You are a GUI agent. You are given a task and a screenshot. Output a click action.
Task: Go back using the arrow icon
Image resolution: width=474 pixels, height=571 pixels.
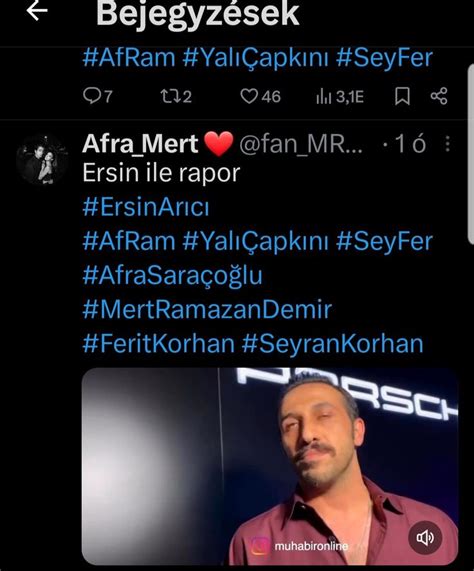(x=37, y=10)
